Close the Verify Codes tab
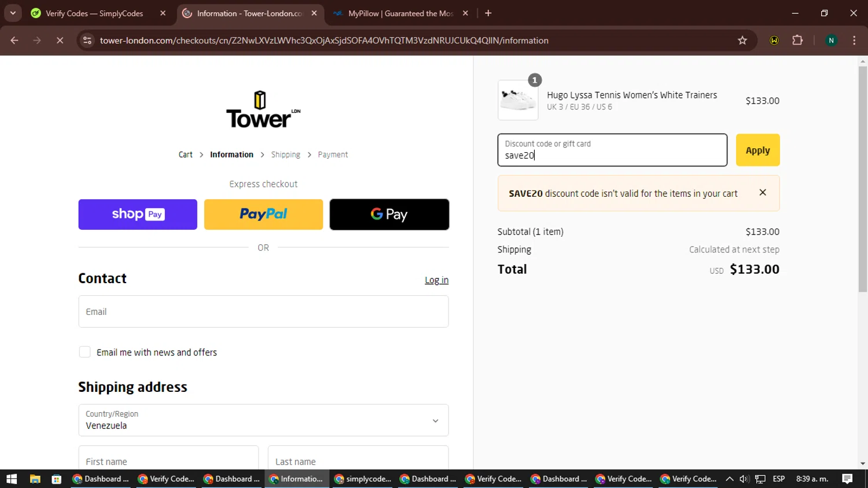The height and width of the screenshot is (488, 868). (163, 13)
